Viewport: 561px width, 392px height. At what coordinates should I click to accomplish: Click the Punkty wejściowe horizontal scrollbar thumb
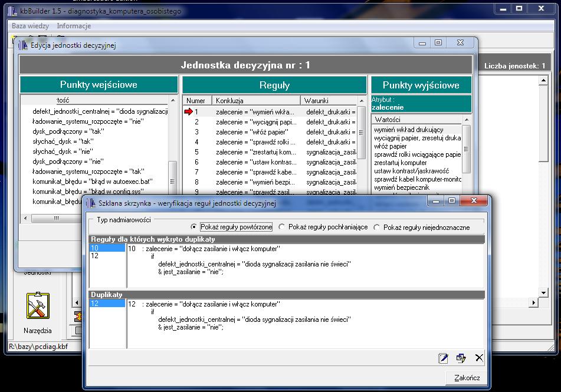point(57,218)
